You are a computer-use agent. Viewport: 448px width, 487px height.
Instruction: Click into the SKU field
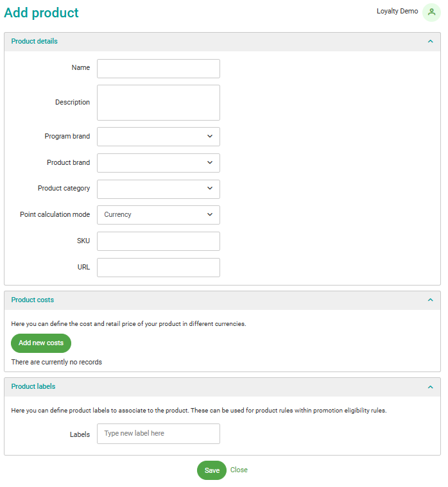[x=159, y=241]
